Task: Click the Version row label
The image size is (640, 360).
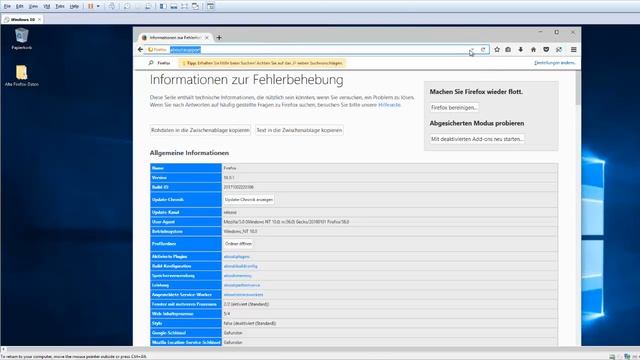Action: point(159,178)
